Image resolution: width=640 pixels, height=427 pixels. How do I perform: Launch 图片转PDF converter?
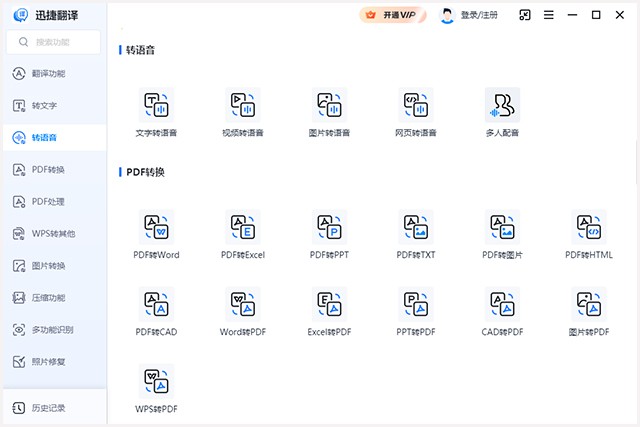(x=589, y=311)
